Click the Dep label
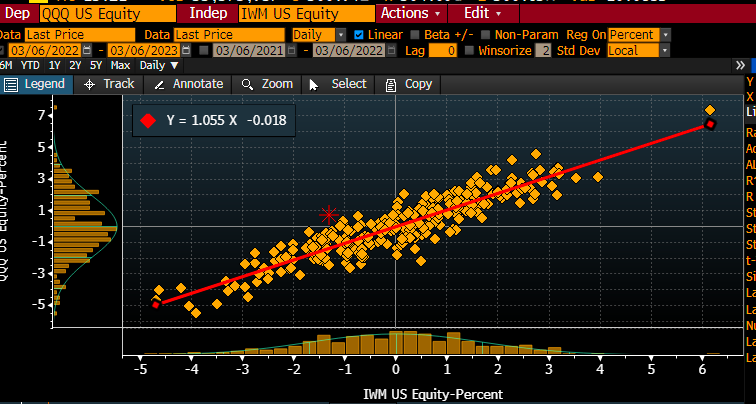 point(18,13)
